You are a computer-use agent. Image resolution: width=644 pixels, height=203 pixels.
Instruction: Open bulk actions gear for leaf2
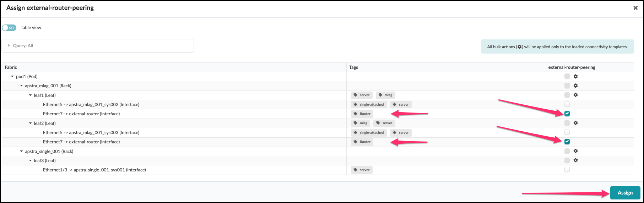pyautogui.click(x=575, y=123)
